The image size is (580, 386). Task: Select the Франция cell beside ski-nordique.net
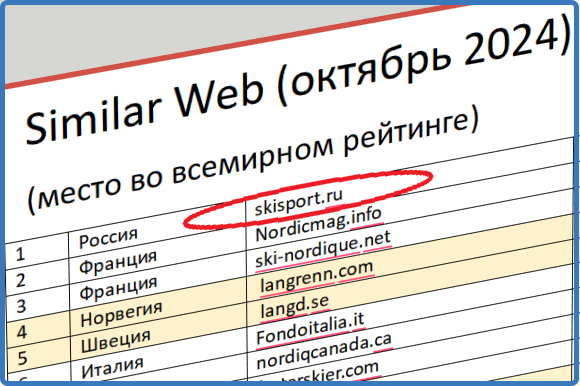[x=118, y=288]
